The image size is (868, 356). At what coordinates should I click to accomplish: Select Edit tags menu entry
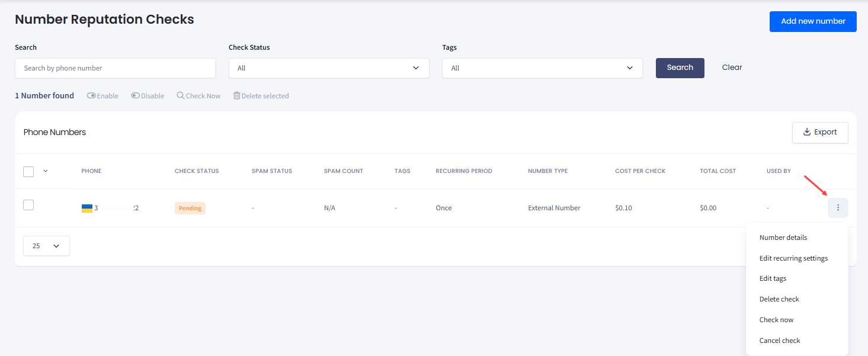pyautogui.click(x=773, y=278)
